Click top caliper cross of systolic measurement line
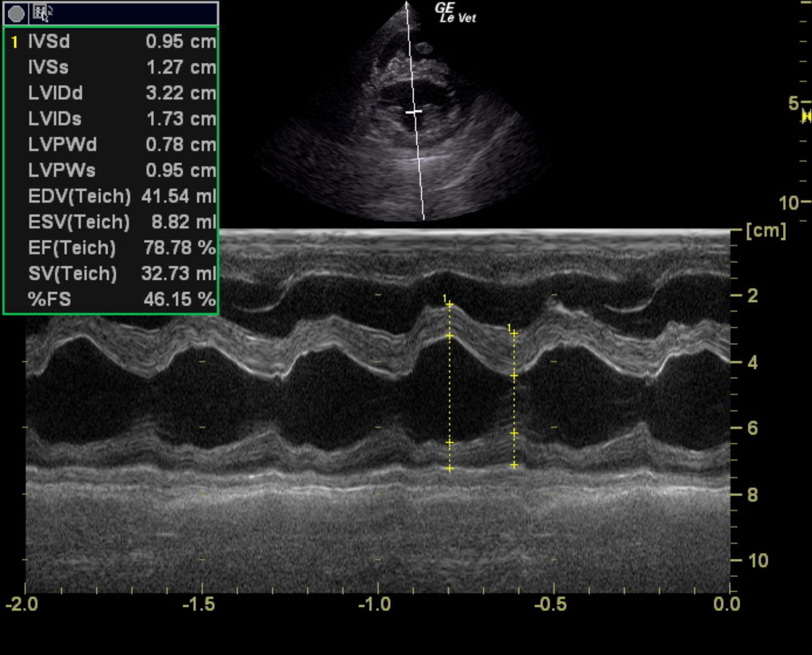Screen dimensions: 812x655 point(514,334)
